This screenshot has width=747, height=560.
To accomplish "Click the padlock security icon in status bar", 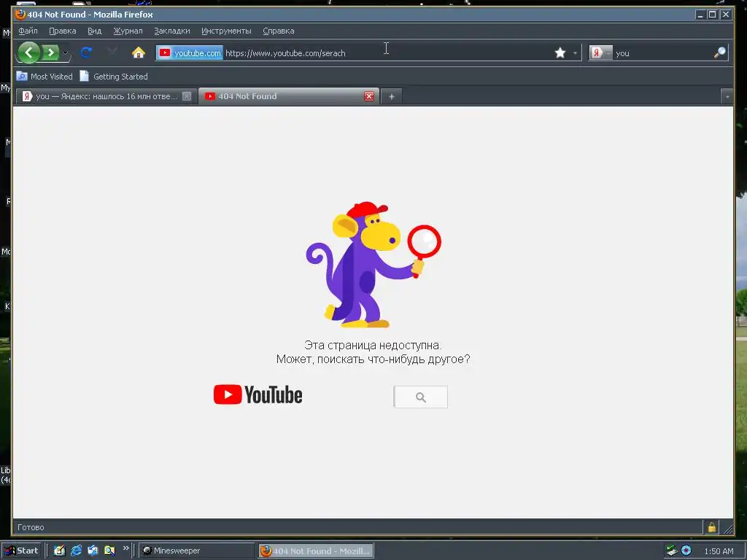I will [711, 526].
